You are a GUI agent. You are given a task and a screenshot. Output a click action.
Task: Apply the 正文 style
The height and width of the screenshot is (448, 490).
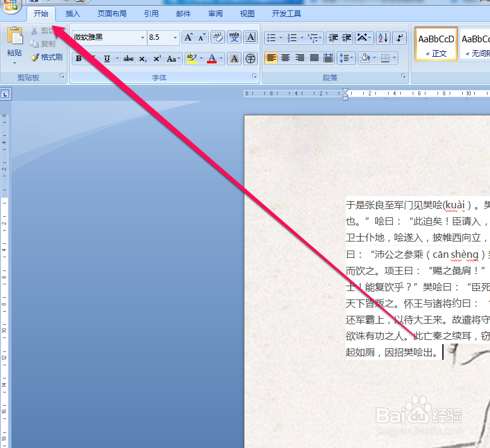click(x=436, y=43)
